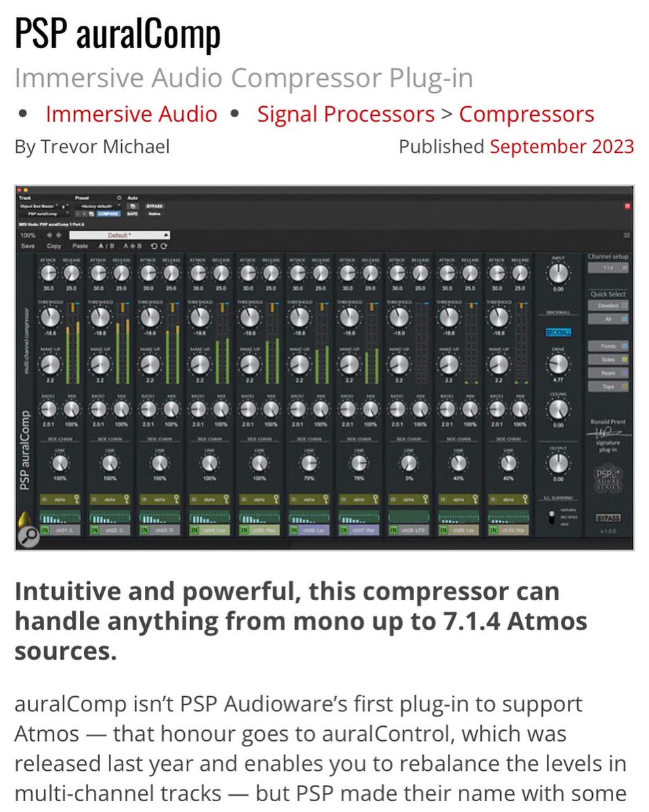Open the Channel setup 7.1.2 dropdown

pyautogui.click(x=608, y=268)
